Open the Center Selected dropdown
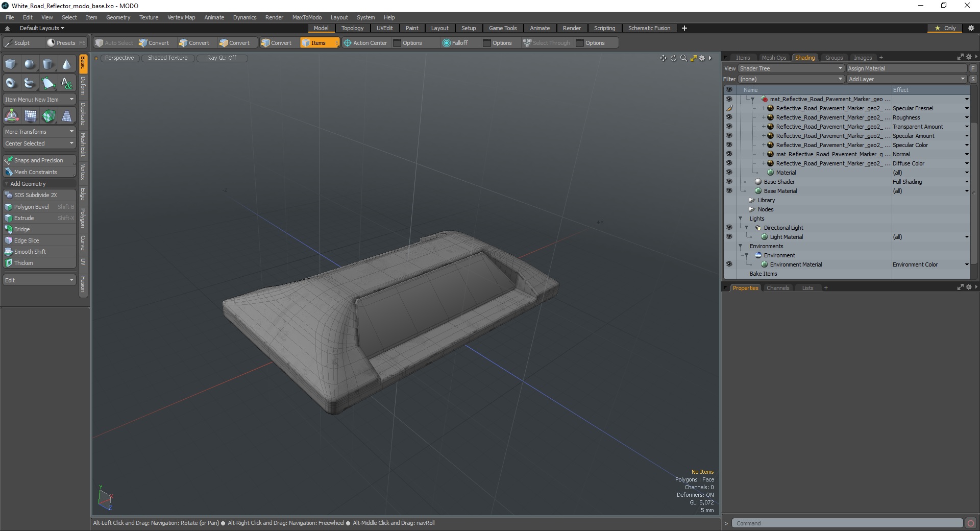This screenshot has height=531, width=980. (39, 143)
